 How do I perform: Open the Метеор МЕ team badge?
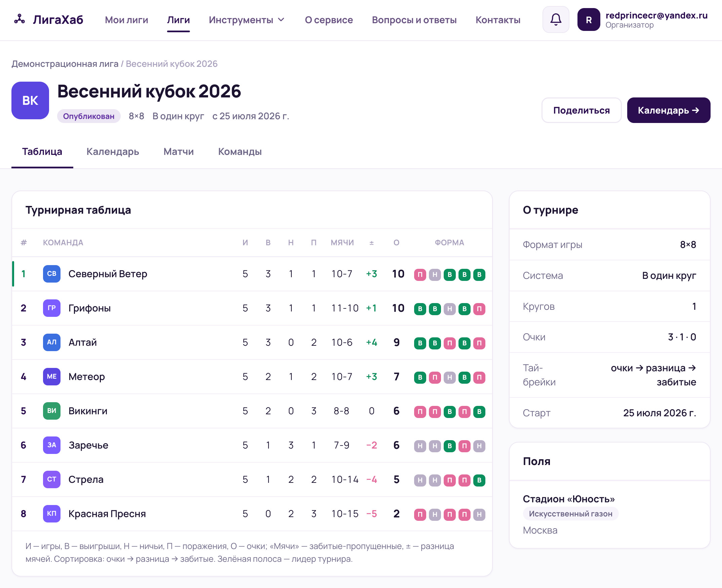[x=51, y=377]
